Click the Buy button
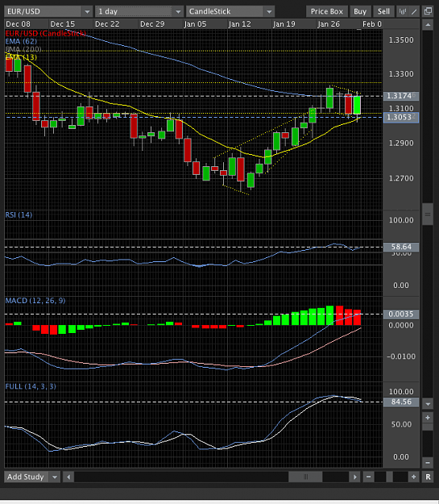This screenshot has width=439, height=504. 360,11
